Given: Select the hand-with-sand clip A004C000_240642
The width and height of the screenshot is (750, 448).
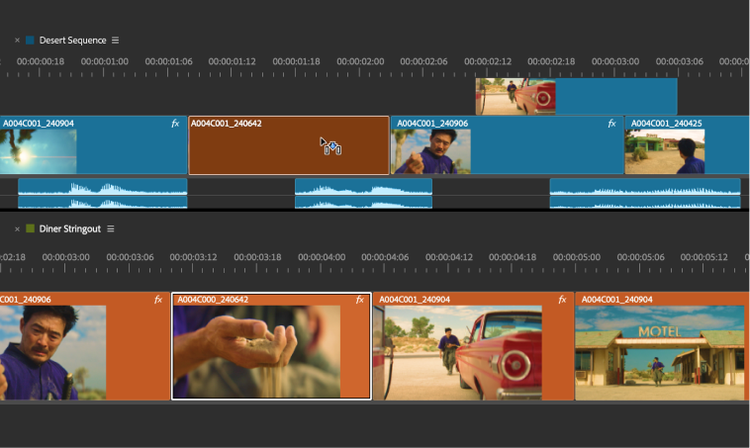Looking at the screenshot, I should pos(271,346).
